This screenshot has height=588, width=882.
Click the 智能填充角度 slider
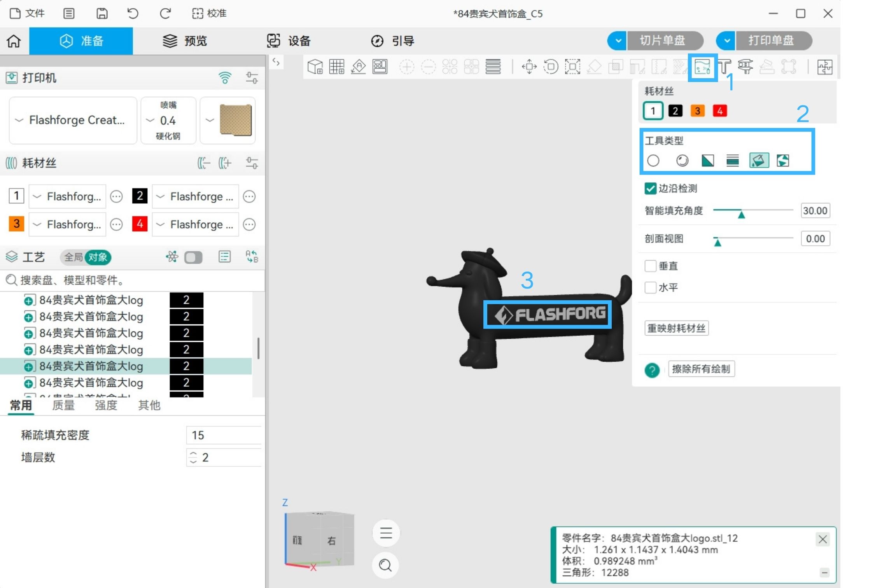click(753, 211)
